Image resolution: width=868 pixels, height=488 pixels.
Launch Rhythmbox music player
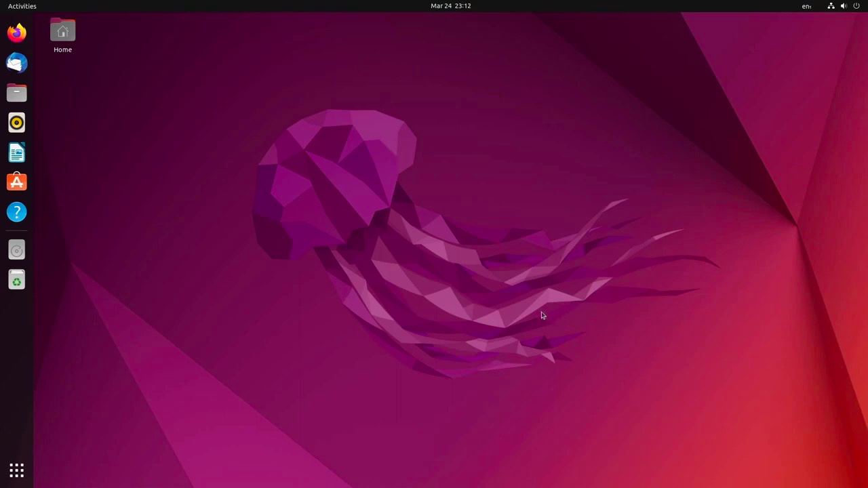(x=17, y=123)
